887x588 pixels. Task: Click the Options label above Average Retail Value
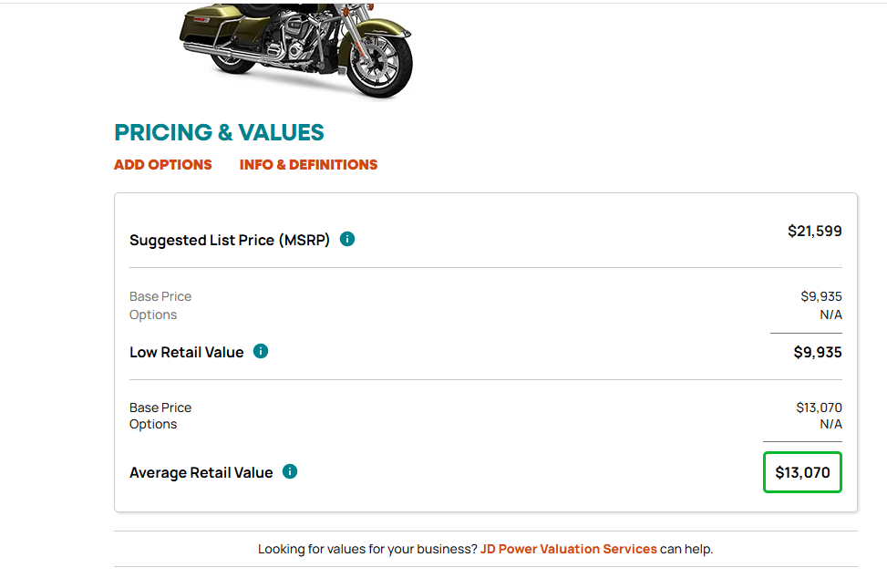pyautogui.click(x=153, y=424)
